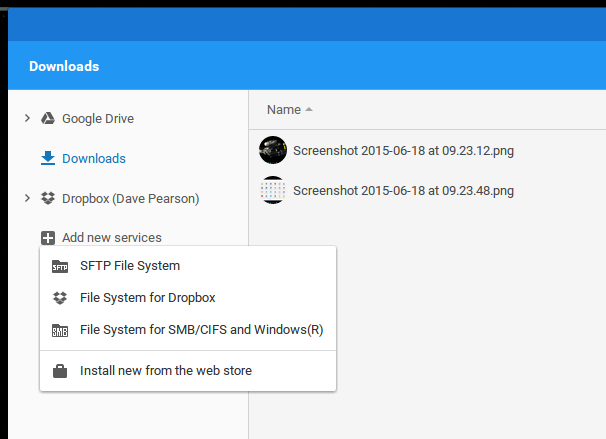Screen dimensions: 606x439
Task: Click the Downloads arrow icon in sidebar
Action: click(48, 158)
